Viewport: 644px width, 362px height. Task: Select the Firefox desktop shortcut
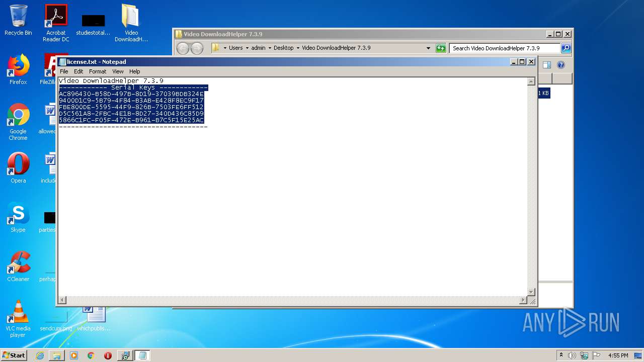18,69
